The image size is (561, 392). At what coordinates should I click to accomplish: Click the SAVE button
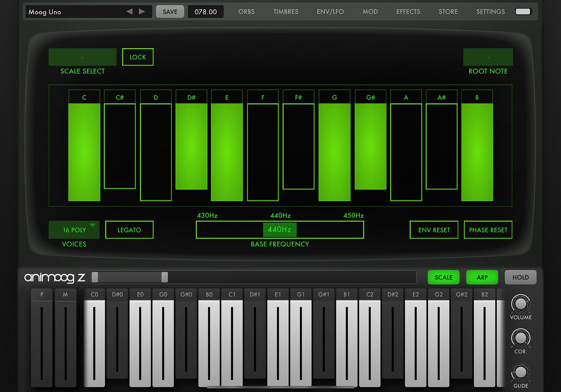pyautogui.click(x=170, y=12)
